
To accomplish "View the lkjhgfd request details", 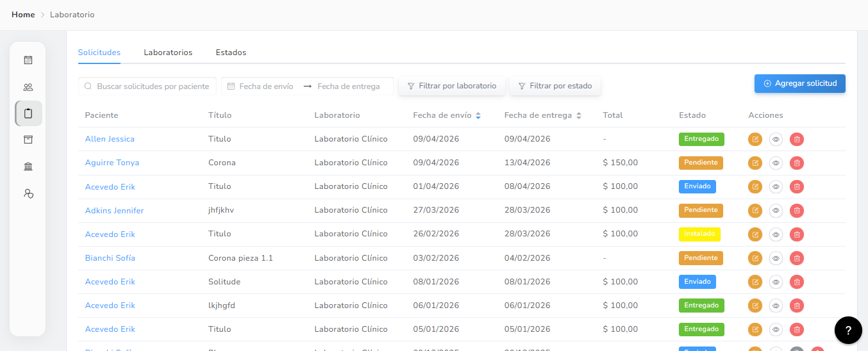I will coord(776,306).
